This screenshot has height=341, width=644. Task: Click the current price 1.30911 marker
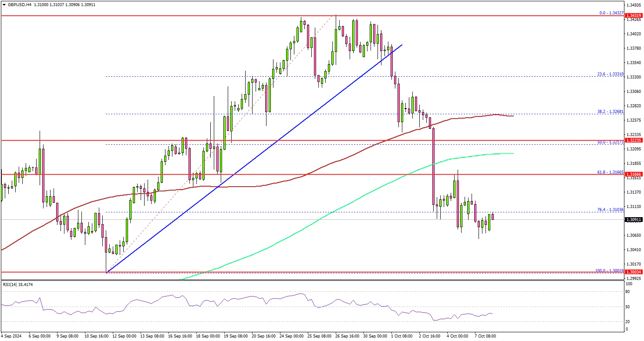click(x=634, y=221)
